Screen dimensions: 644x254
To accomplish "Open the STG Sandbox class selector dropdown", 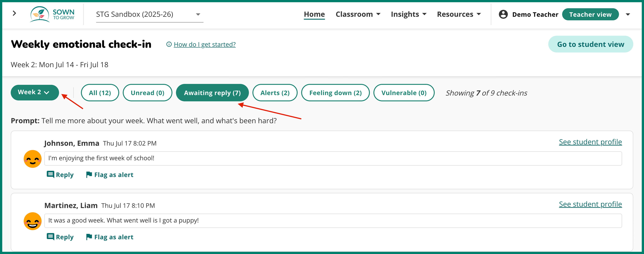I will 149,14.
